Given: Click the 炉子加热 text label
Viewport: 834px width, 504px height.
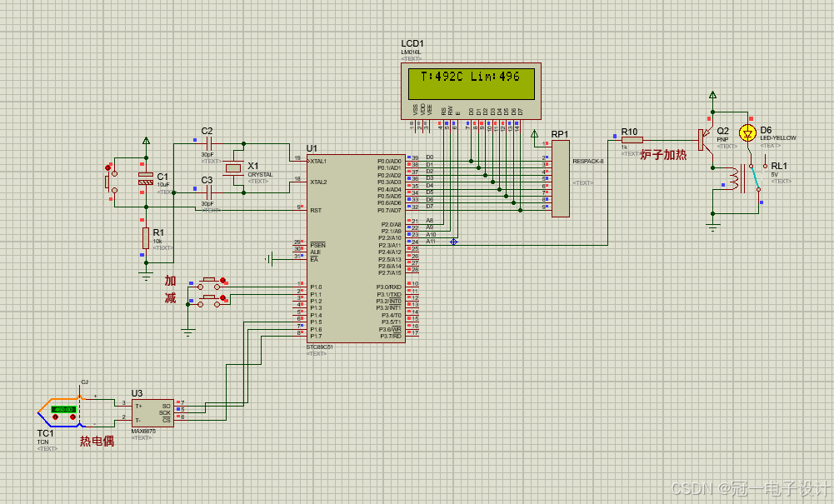Looking at the screenshot, I should pyautogui.click(x=663, y=155).
